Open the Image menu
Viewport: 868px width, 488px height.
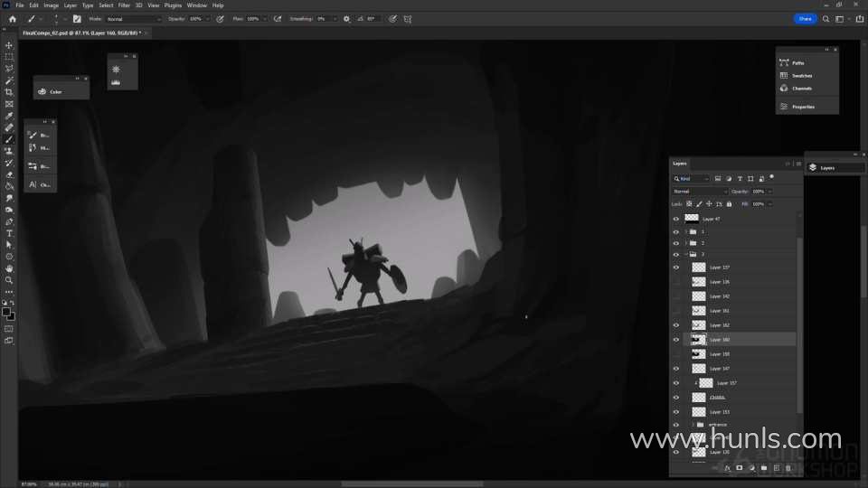(x=51, y=5)
